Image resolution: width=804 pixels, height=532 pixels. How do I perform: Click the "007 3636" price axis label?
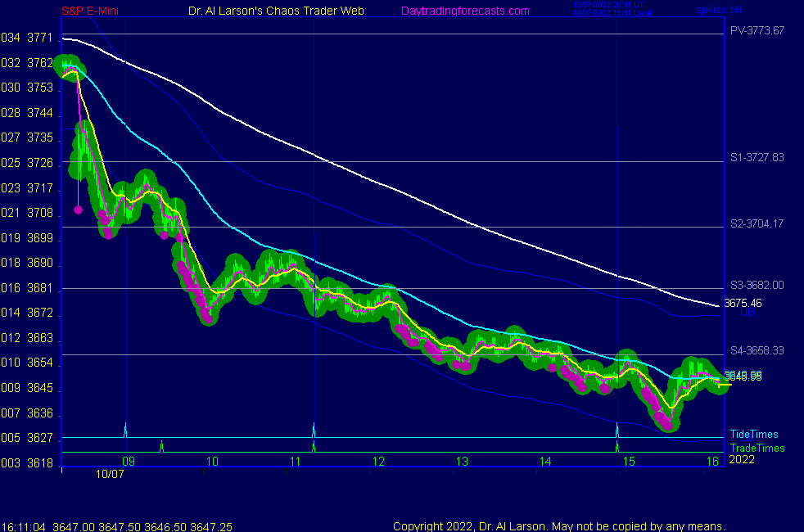27,413
